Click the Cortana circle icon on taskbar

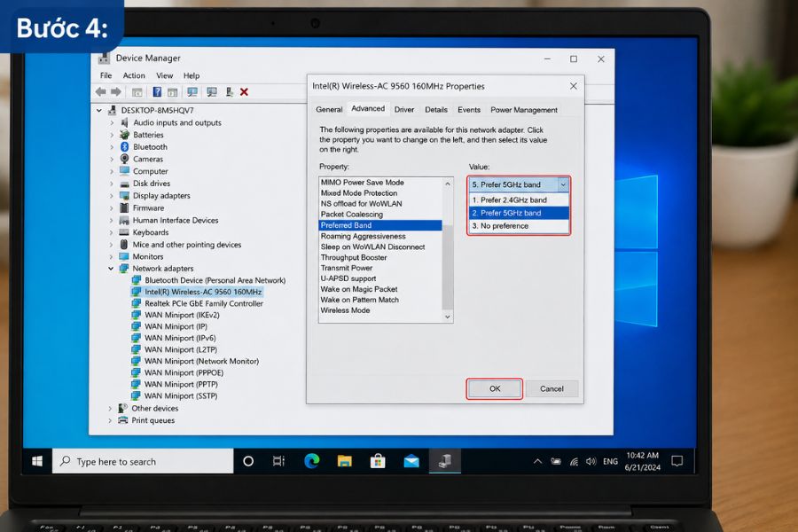coord(248,461)
